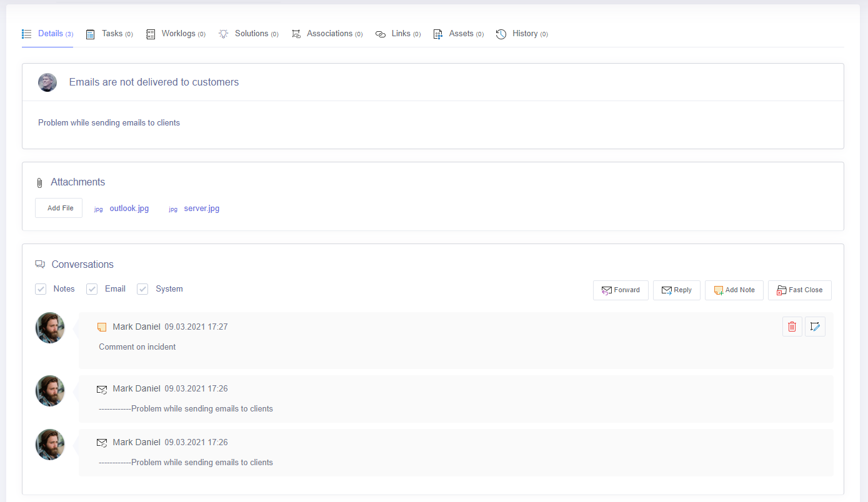
Task: Forward the conversation via Forward button
Action: click(x=620, y=290)
